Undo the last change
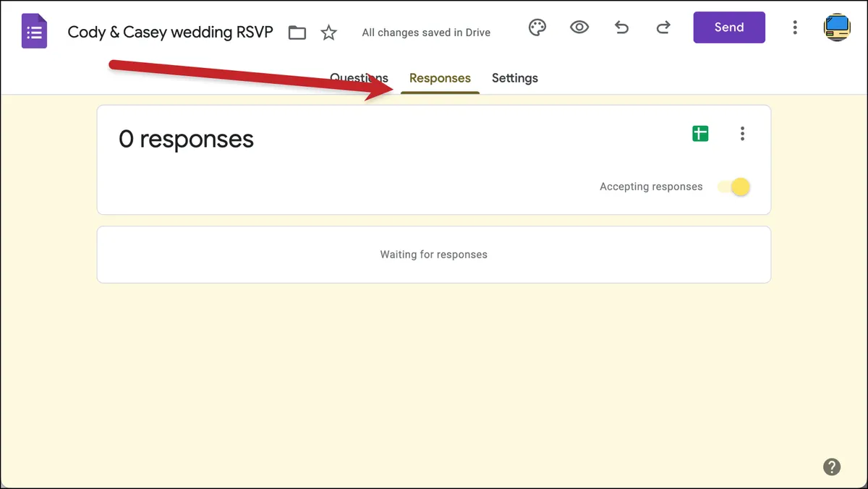 [621, 27]
